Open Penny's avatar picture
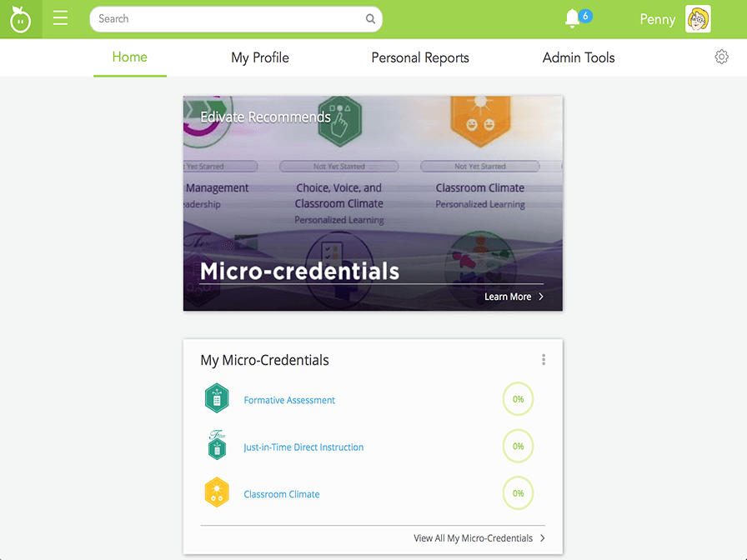The image size is (747, 560). tap(698, 19)
